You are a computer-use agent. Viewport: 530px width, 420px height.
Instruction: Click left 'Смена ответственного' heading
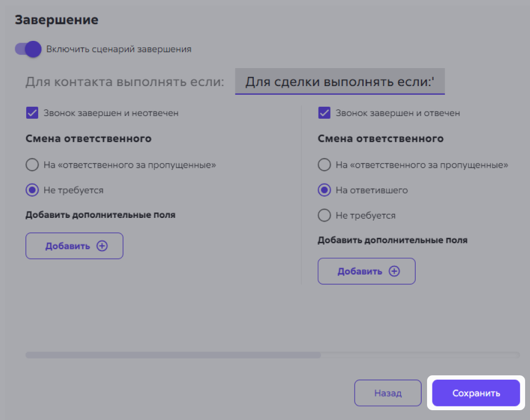click(89, 139)
